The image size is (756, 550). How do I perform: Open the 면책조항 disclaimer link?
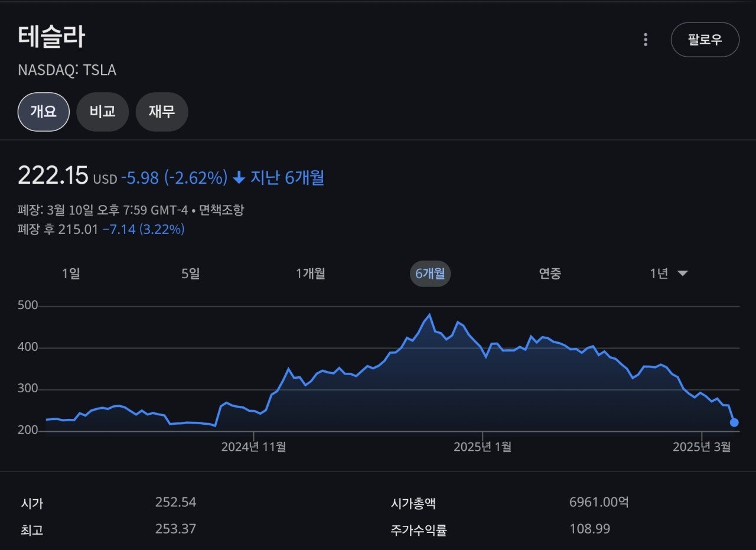pos(221,210)
